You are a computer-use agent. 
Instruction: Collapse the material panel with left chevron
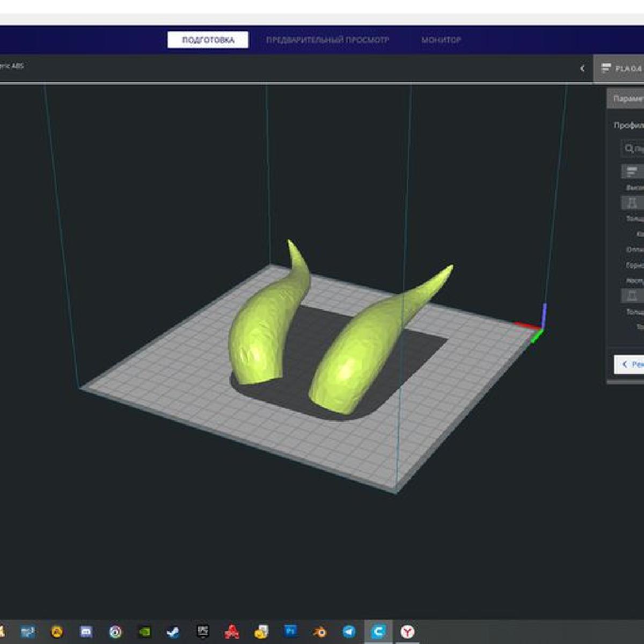[x=582, y=68]
